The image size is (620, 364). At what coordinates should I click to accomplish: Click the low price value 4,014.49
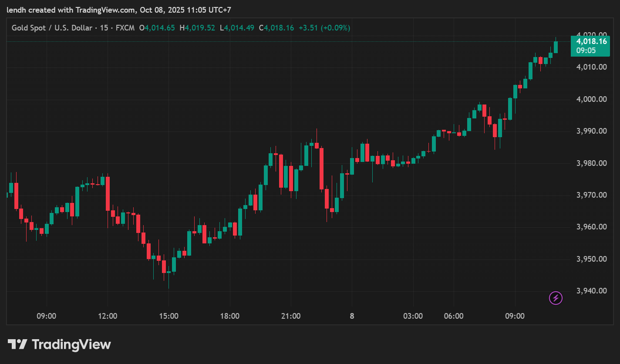tap(239, 28)
